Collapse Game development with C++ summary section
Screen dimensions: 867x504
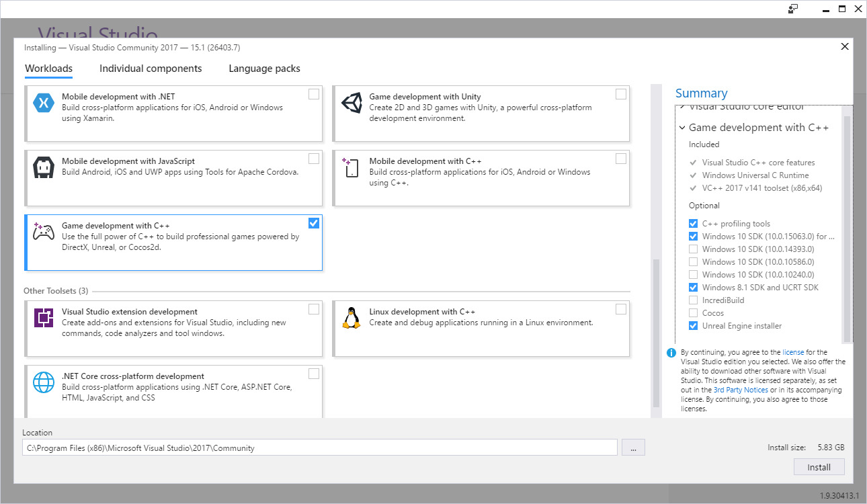pos(682,128)
